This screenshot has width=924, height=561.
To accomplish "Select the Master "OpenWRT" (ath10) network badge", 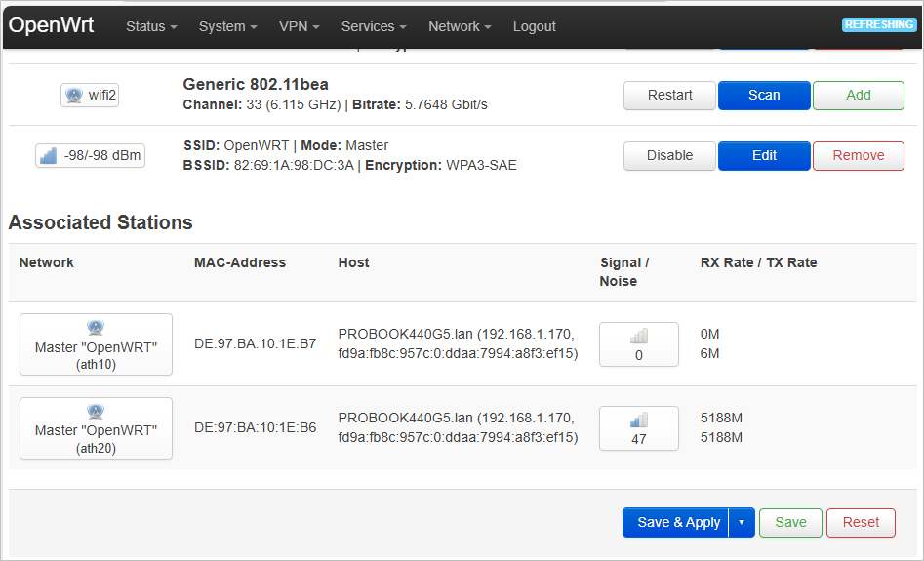I will coord(96,344).
